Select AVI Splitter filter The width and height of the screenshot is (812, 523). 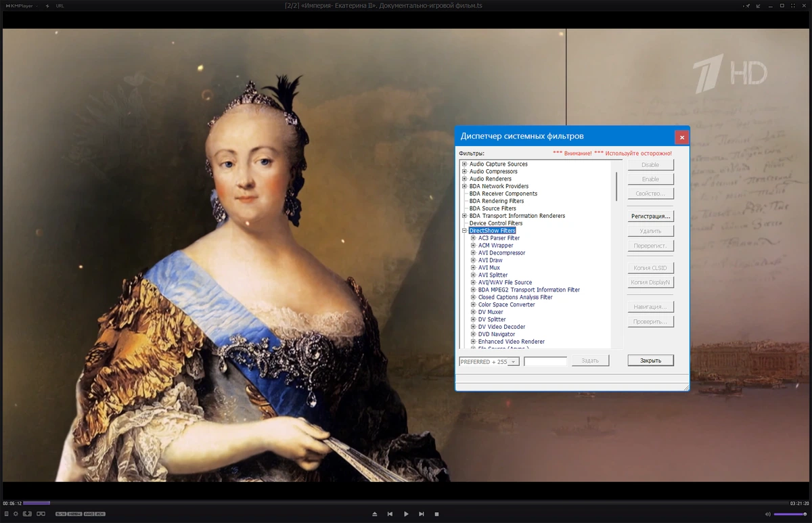[x=493, y=275]
